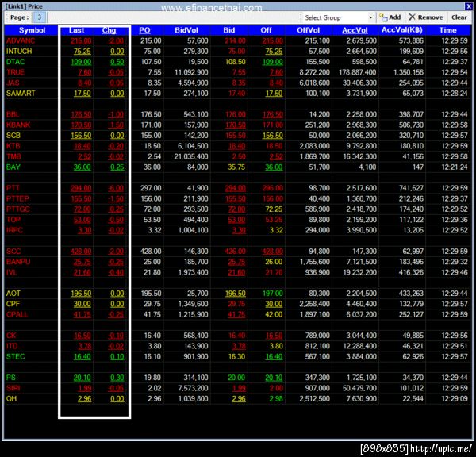Click QH bid price 2.96

pos(239,399)
